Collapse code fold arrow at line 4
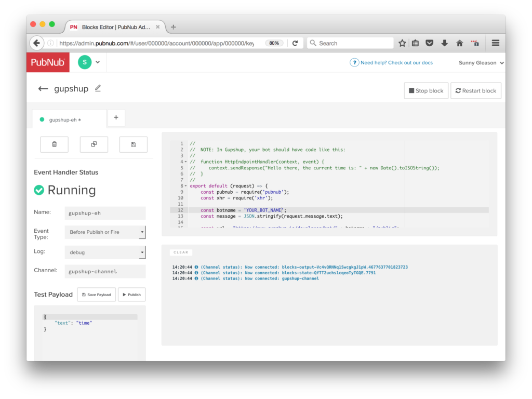 click(185, 162)
